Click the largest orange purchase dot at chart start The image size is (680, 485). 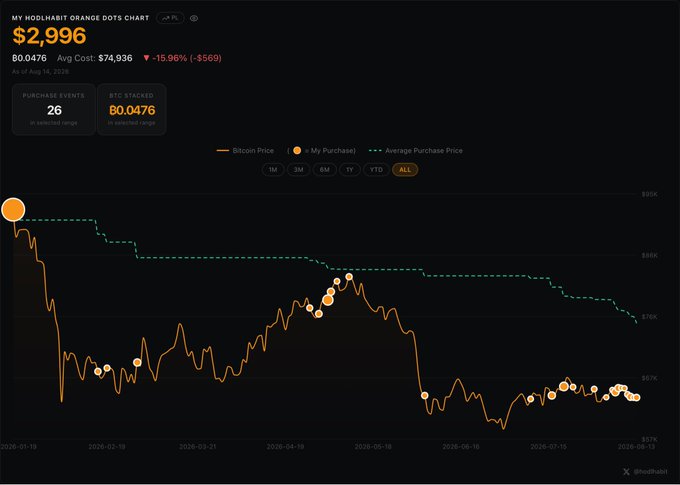pos(13,210)
